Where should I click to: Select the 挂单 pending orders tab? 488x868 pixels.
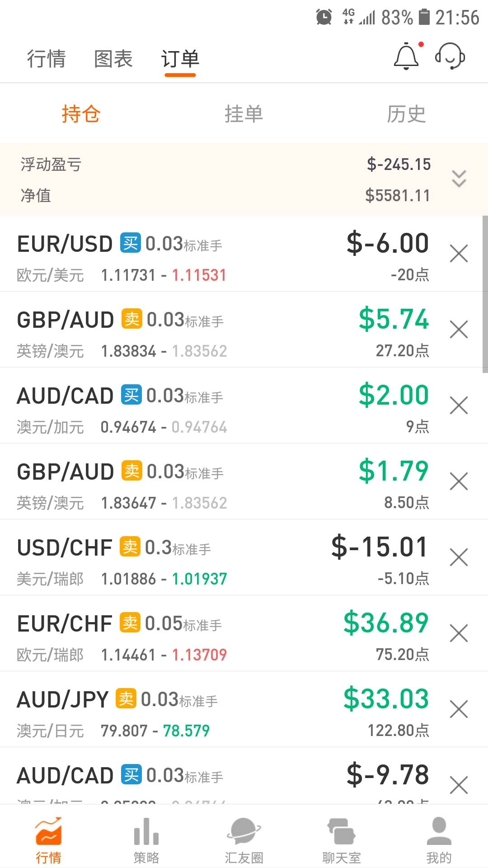click(244, 114)
